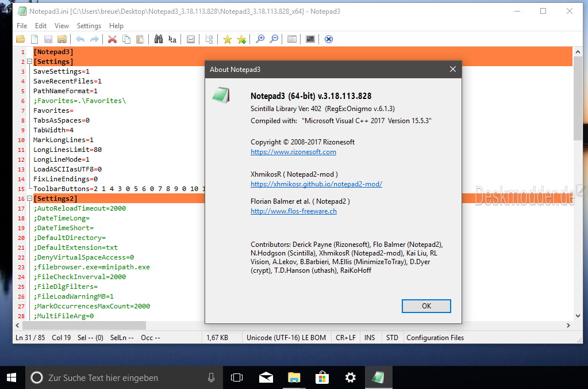
Task: Open File Explorer from the taskbar
Action: 294,377
